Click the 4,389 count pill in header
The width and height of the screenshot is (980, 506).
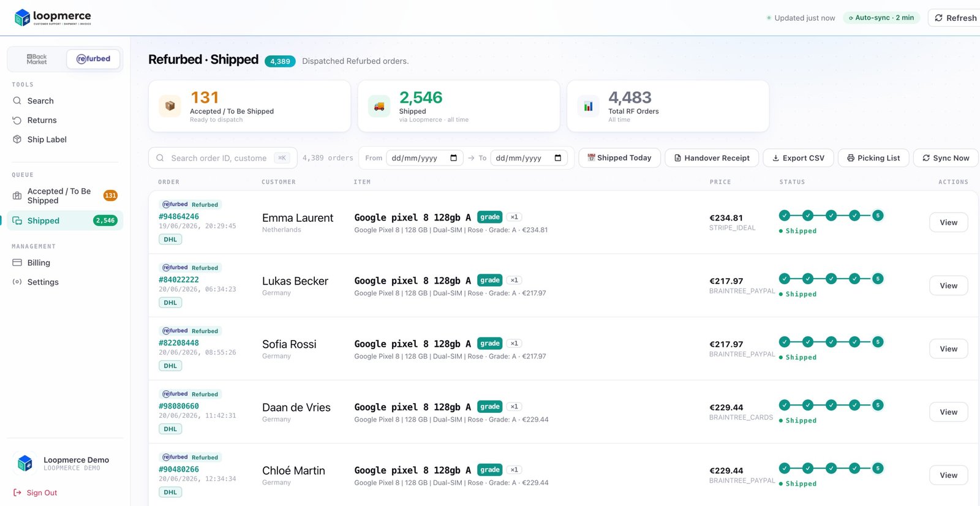[x=280, y=61]
